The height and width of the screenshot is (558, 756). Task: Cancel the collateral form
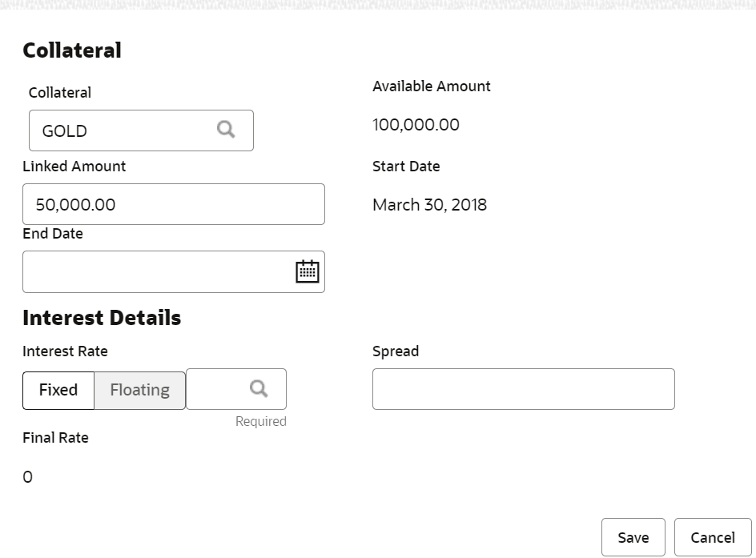pyautogui.click(x=712, y=537)
